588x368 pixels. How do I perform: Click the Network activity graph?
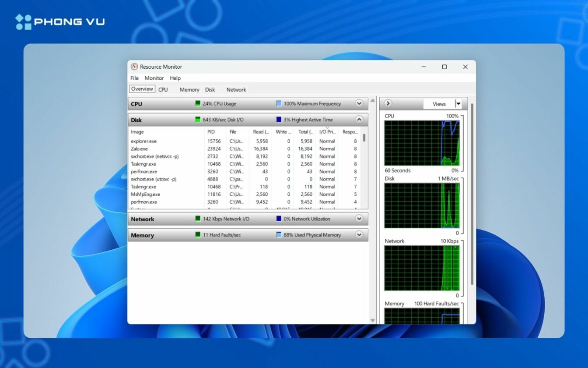tap(422, 268)
